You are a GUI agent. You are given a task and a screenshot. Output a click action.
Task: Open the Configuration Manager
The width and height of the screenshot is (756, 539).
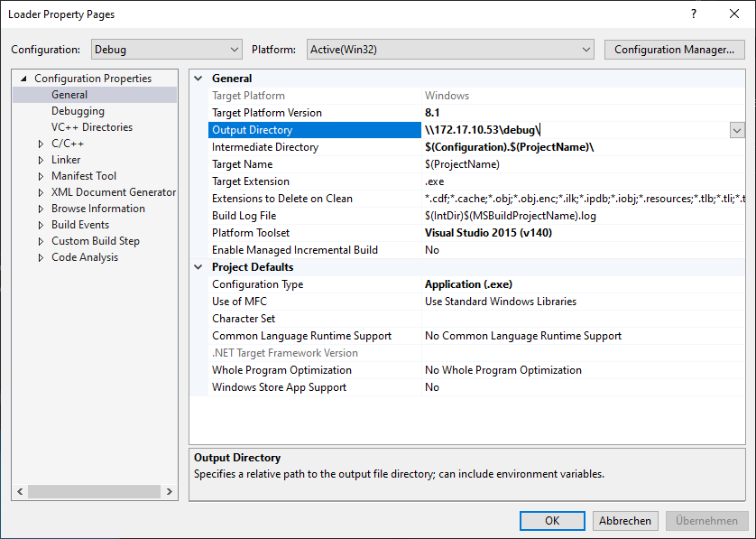674,49
